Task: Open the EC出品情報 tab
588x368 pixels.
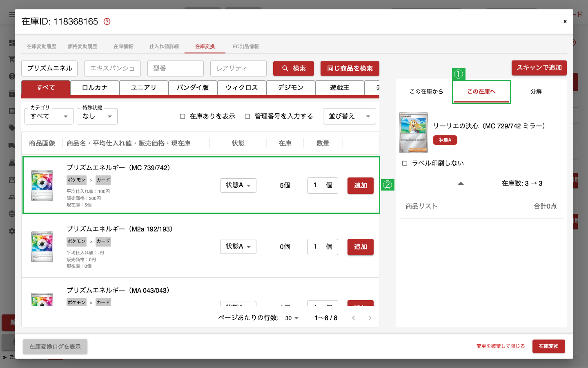Action: click(246, 47)
